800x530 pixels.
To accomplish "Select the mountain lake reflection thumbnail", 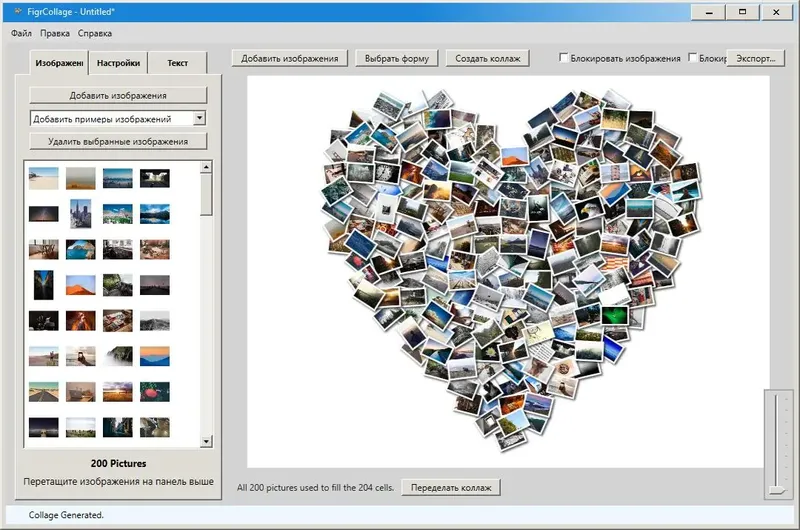I will point(155,214).
